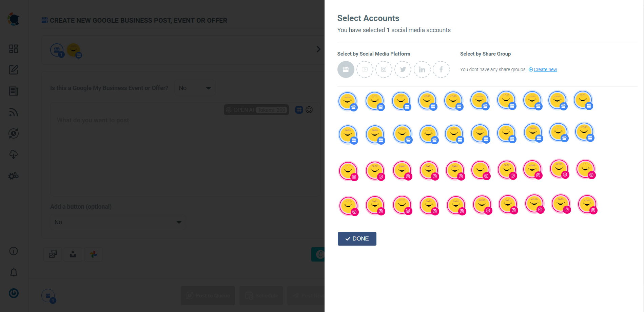Screen dimensions: 644x312
Task: Select the Twitter platform filter icon
Action: pos(403,69)
